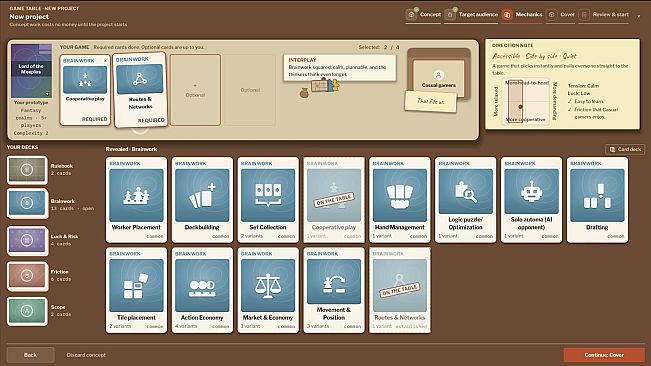Open the Scope deck

pos(27,311)
